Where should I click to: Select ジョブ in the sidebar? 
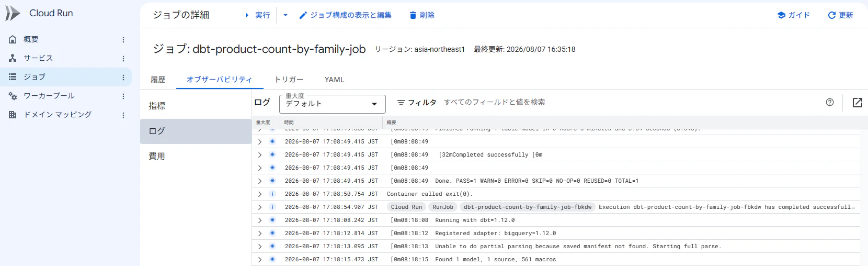(x=35, y=77)
